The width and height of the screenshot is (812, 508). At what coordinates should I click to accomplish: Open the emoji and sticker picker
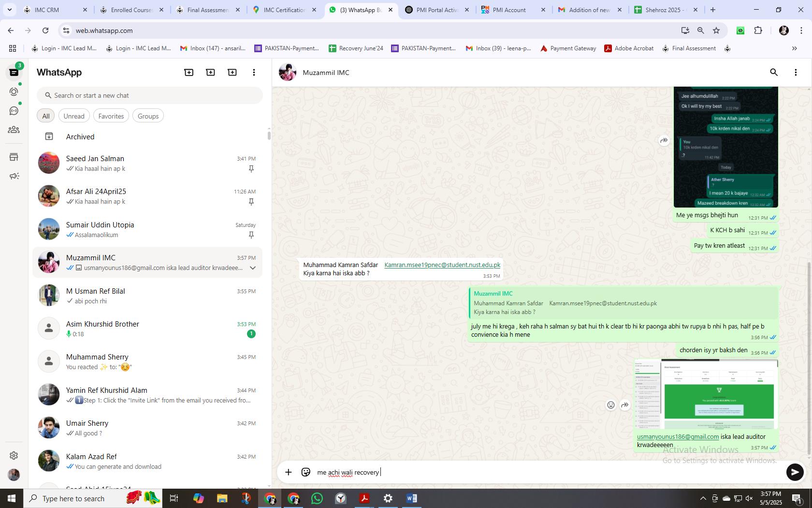(x=306, y=472)
